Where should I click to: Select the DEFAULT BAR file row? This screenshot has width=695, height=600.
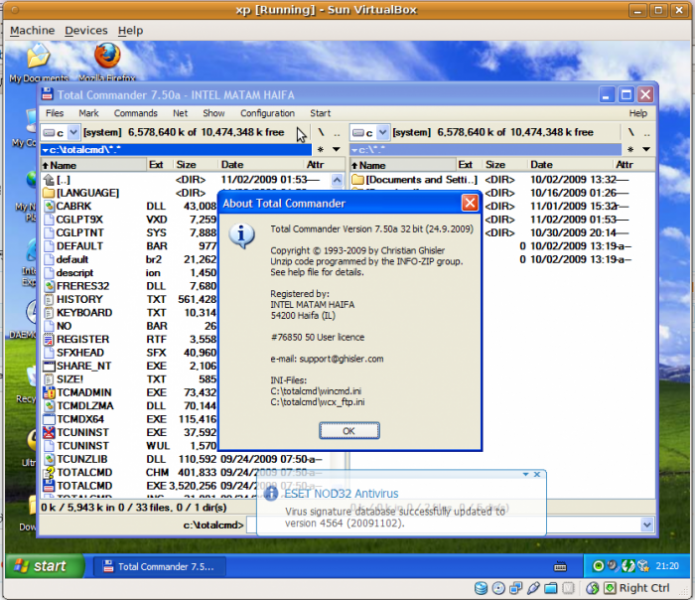[x=130, y=246]
